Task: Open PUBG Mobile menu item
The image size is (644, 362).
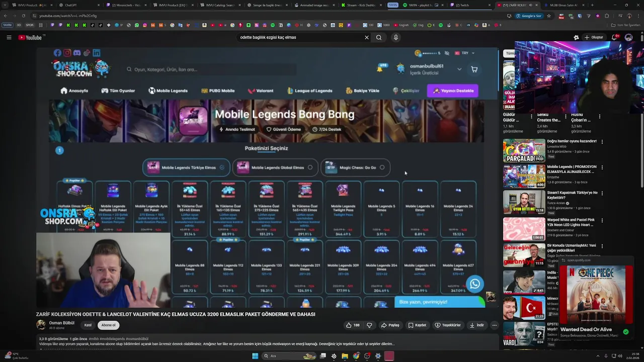Action: pyautogui.click(x=218, y=90)
